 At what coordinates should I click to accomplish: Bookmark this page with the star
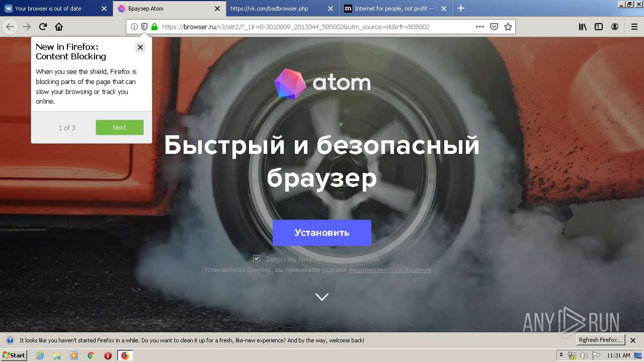[x=508, y=27]
